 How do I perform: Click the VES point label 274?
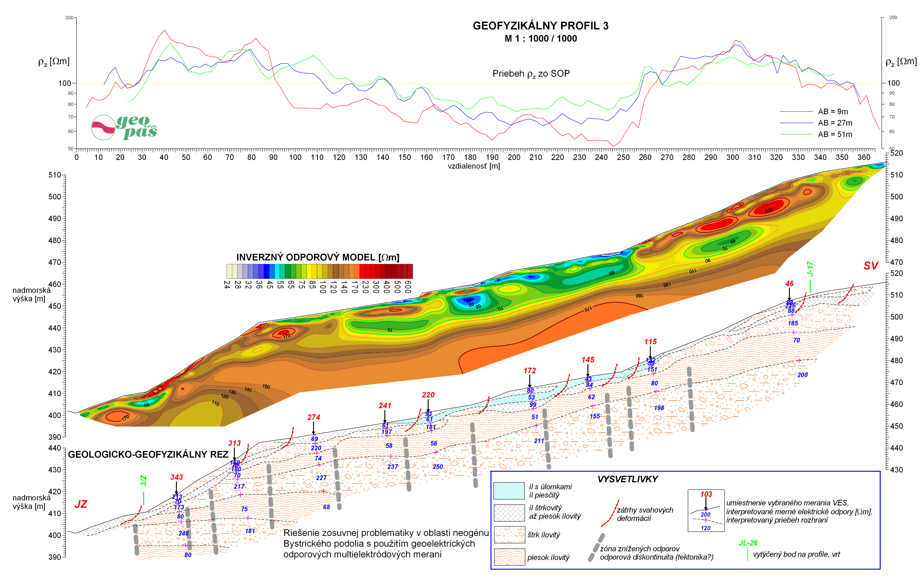313,417
